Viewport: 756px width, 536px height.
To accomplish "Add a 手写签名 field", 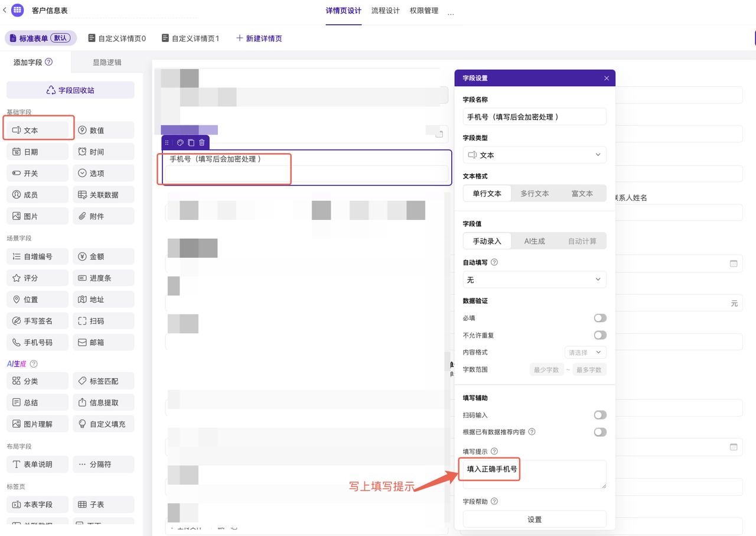I will pyautogui.click(x=38, y=321).
